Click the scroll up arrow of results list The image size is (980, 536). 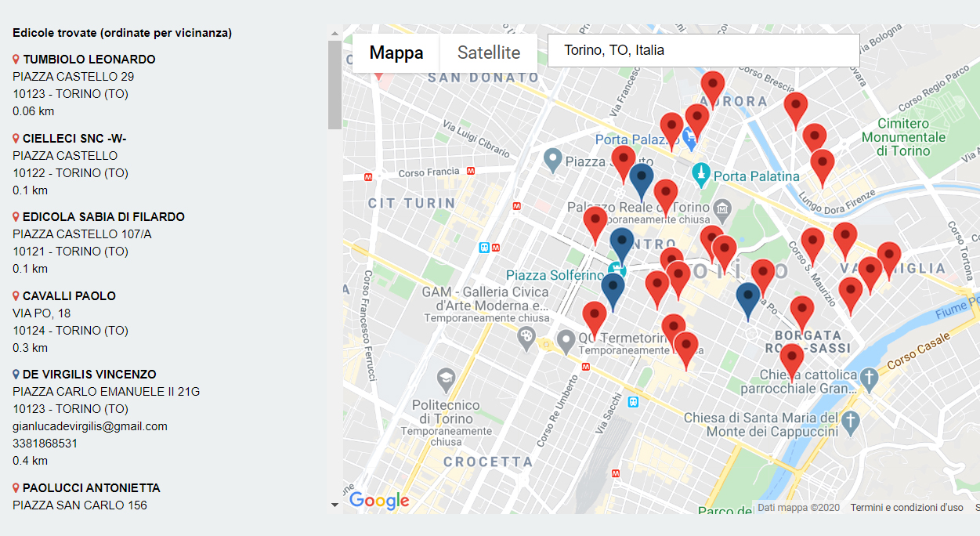click(335, 34)
